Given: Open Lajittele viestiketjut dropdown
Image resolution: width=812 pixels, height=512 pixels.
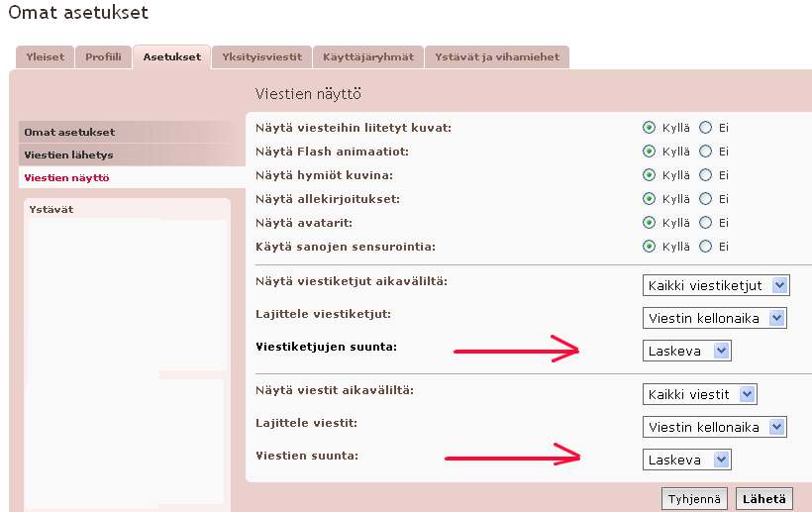Looking at the screenshot, I should 714,318.
